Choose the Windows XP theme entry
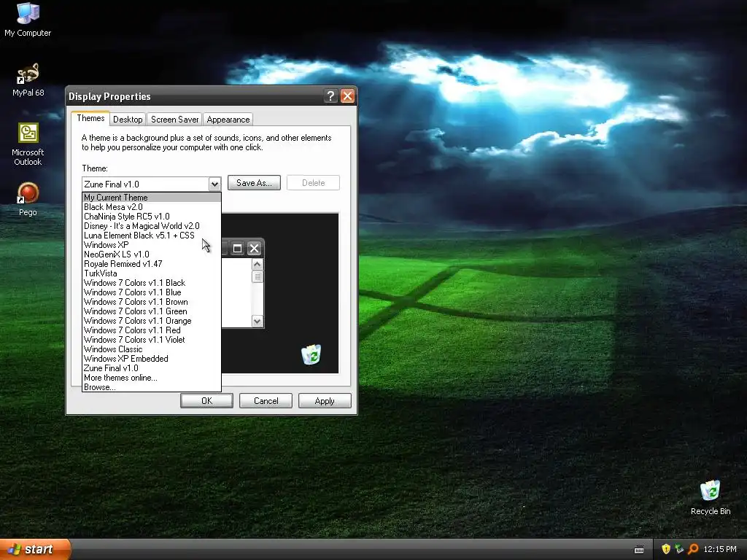 (152, 245)
